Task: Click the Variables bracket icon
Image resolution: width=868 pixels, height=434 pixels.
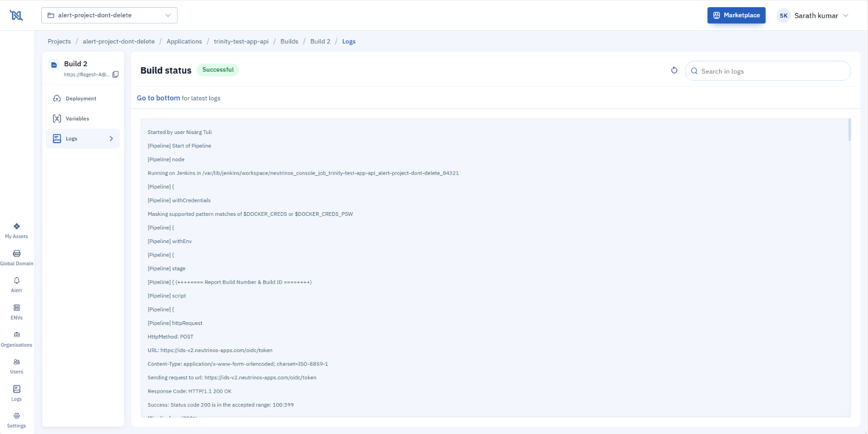Action: (57, 118)
